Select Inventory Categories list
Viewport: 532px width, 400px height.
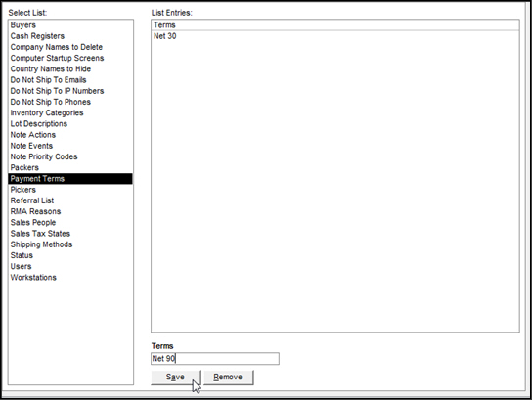click(70, 112)
